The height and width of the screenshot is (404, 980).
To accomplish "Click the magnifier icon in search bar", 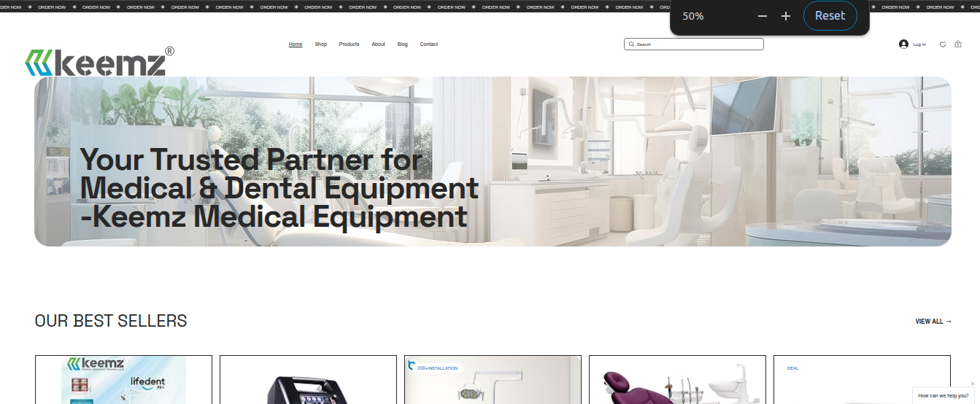I will tap(631, 44).
